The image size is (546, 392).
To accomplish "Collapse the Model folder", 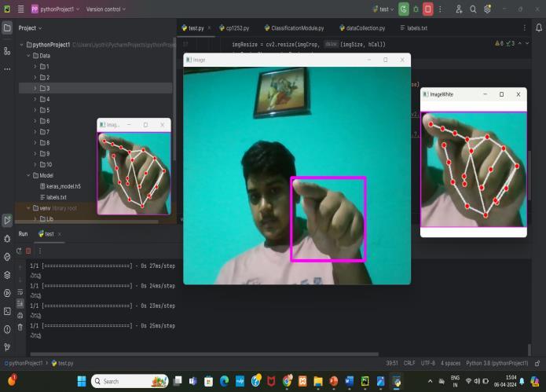I will tap(28, 175).
